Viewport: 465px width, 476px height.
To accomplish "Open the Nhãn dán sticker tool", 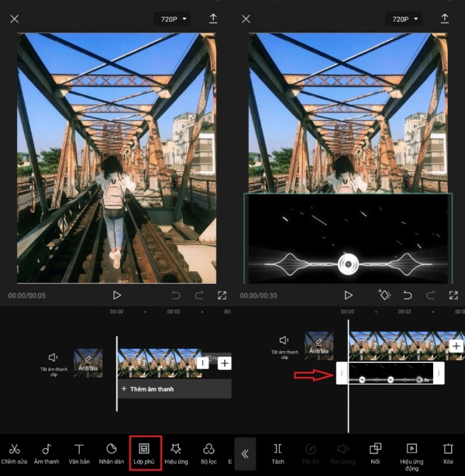I will point(112,453).
